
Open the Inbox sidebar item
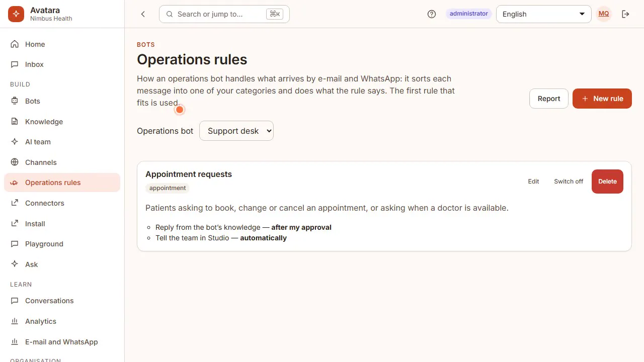coord(62,64)
